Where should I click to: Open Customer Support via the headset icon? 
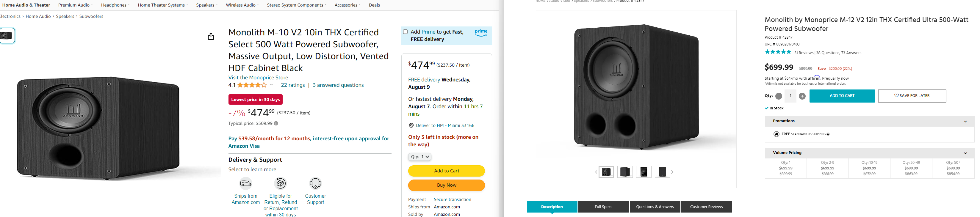tap(315, 183)
